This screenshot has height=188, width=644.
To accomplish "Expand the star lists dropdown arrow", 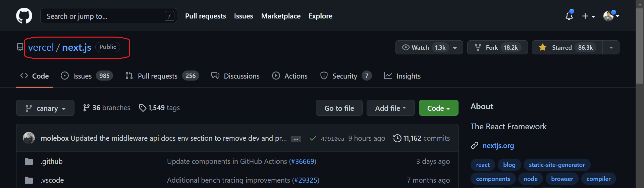I will tap(611, 48).
